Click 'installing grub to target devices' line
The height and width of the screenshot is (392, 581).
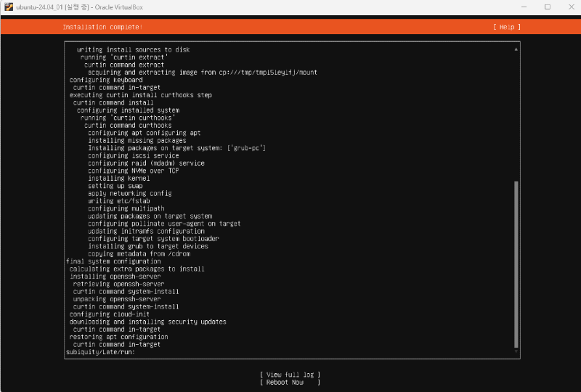[148, 246]
